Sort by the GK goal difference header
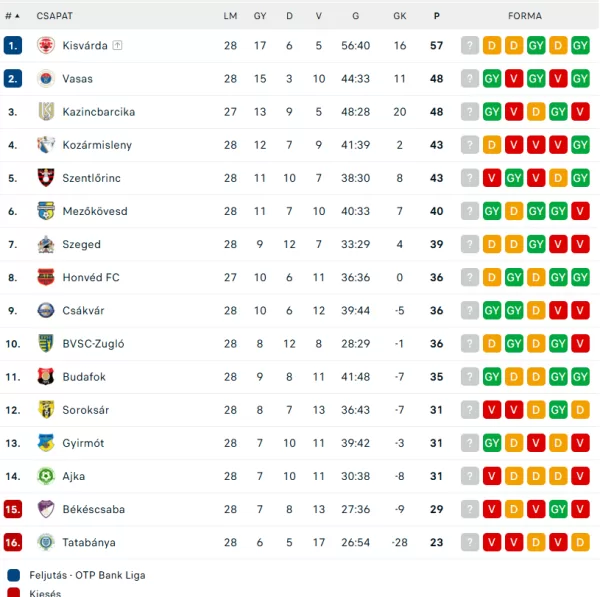Image resolution: width=600 pixels, height=597 pixels. [x=400, y=16]
